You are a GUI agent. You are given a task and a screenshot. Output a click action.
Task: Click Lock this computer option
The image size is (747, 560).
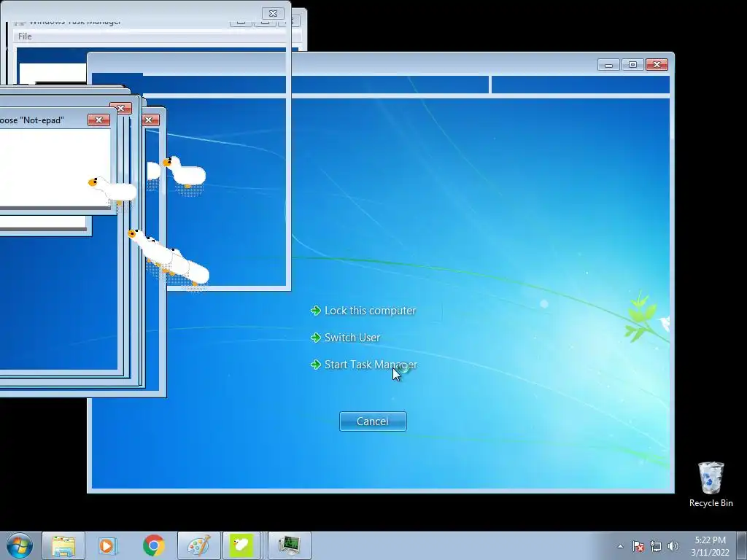pyautogui.click(x=363, y=311)
